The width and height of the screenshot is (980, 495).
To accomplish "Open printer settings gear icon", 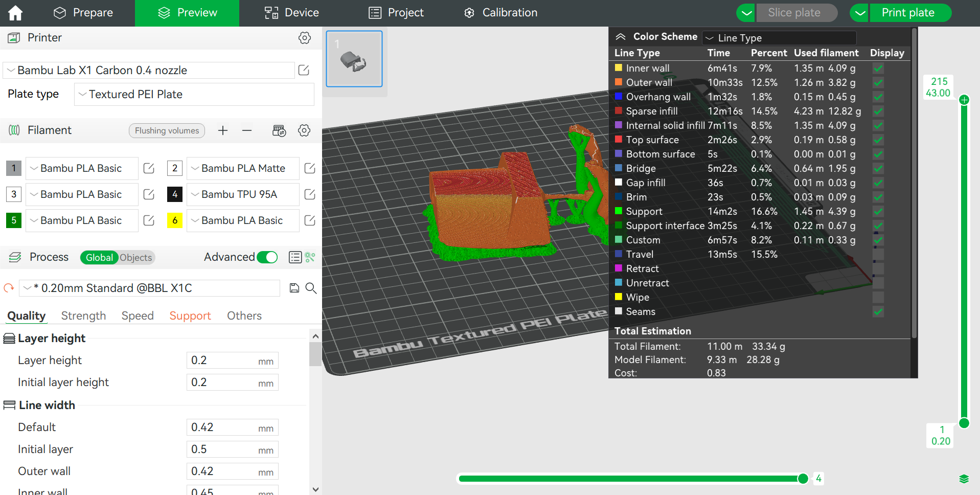I will (x=305, y=38).
